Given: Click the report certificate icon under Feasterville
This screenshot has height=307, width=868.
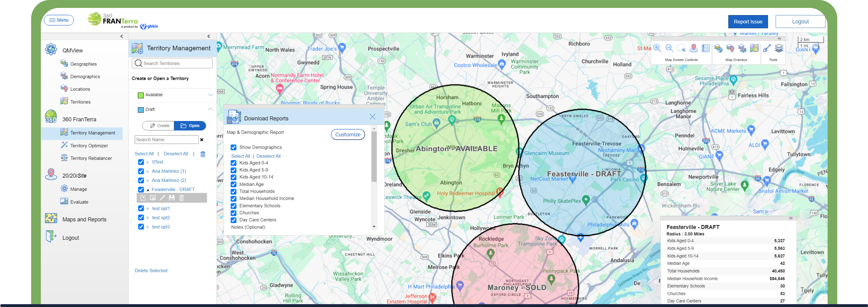Looking at the screenshot, I should point(153,198).
